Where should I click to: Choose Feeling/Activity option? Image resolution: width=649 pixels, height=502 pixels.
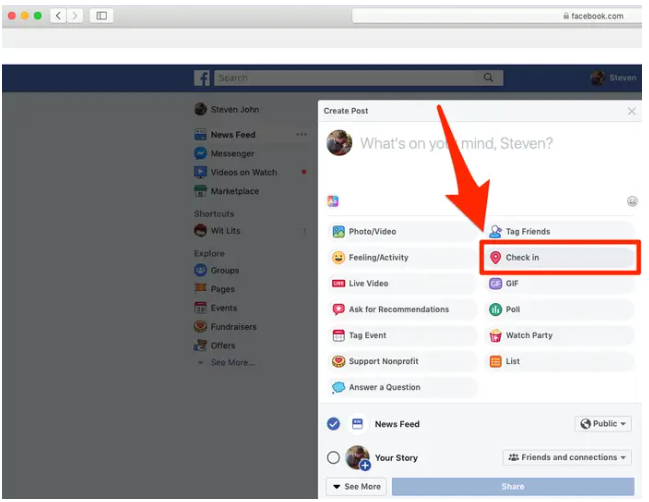pos(402,257)
